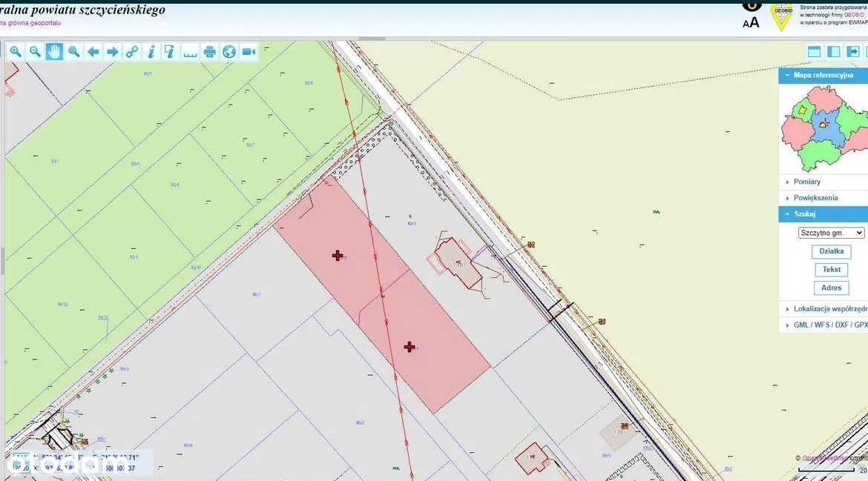Select the hand pan tool

54,51
